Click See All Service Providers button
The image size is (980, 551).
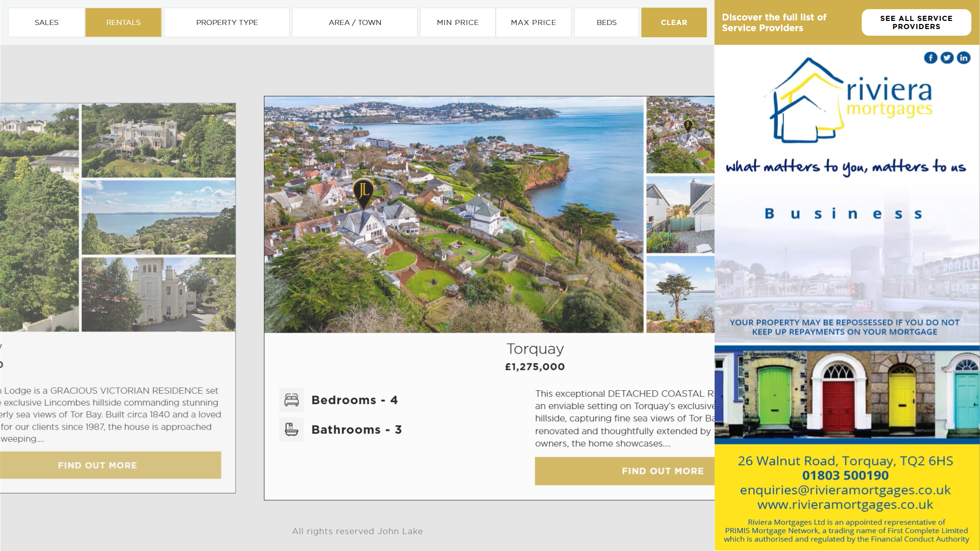[x=916, y=22]
